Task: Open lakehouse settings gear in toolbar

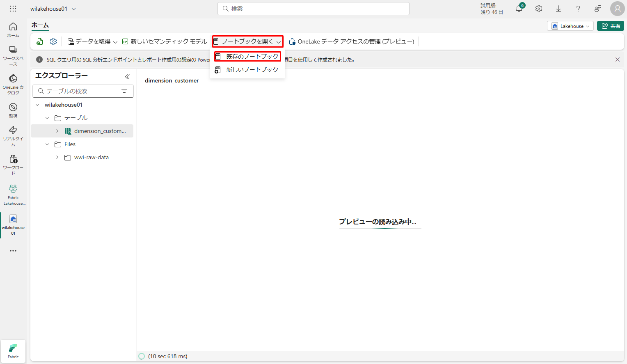Action: pyautogui.click(x=53, y=41)
